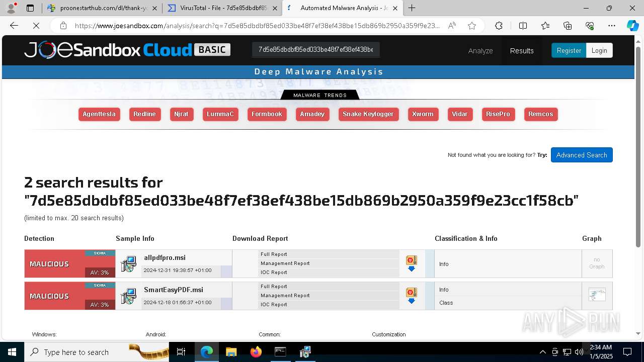Open Browser essentials
This screenshot has width=644, height=362.
click(590, 26)
